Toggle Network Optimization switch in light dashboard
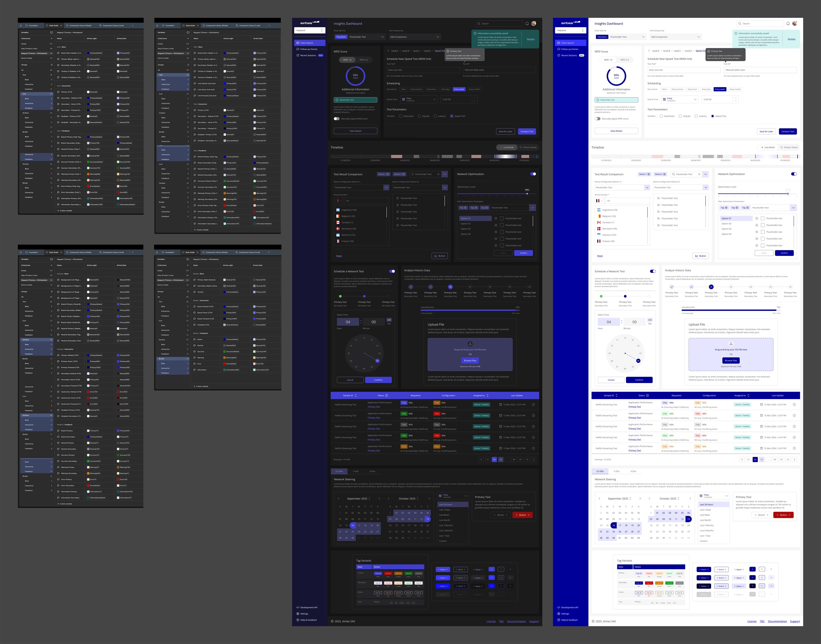 pyautogui.click(x=794, y=174)
